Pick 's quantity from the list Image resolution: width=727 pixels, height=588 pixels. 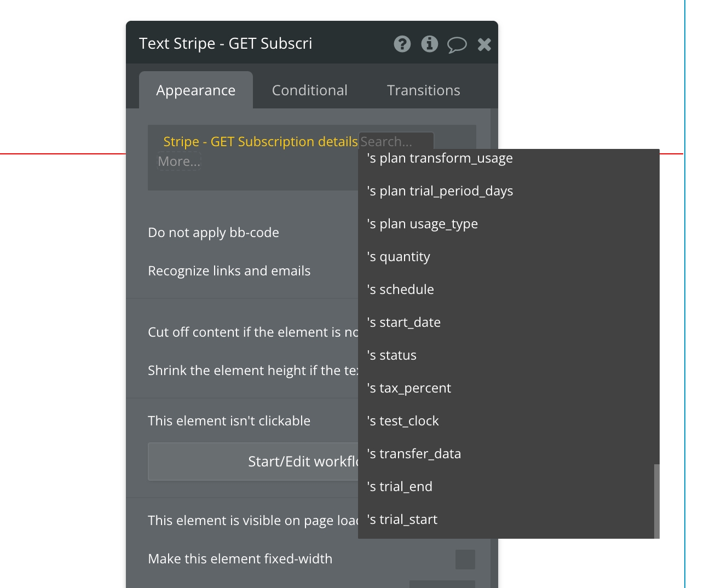pos(399,257)
